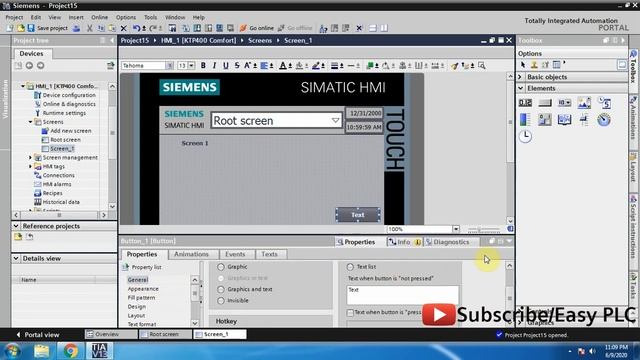The height and width of the screenshot is (360, 640).
Task: Select the Gauge element in Toolbox
Action: pos(604,120)
